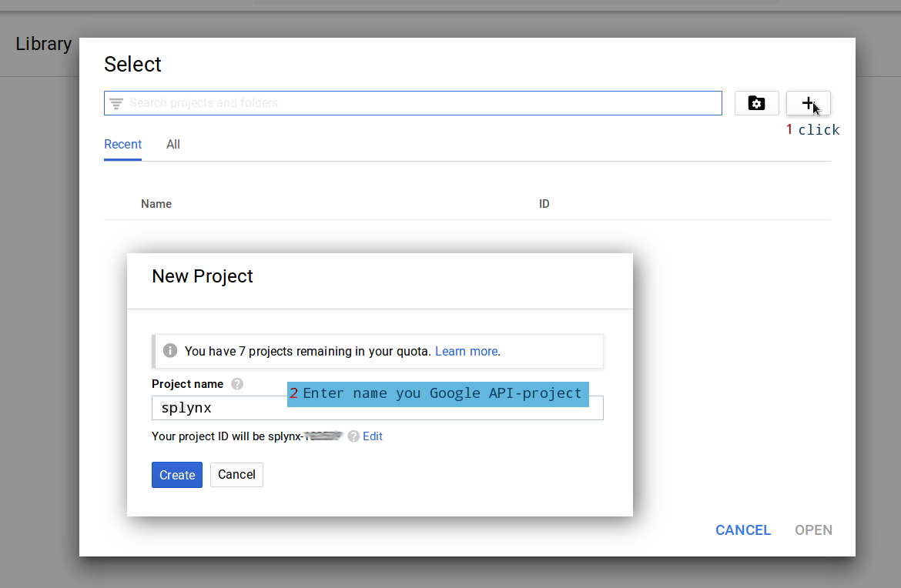This screenshot has width=901, height=588.
Task: Click Edit link to change project ID
Action: click(373, 436)
